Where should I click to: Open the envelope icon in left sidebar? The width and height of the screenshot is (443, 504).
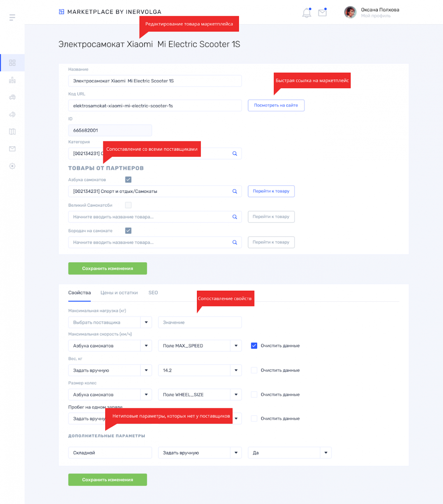point(12,149)
